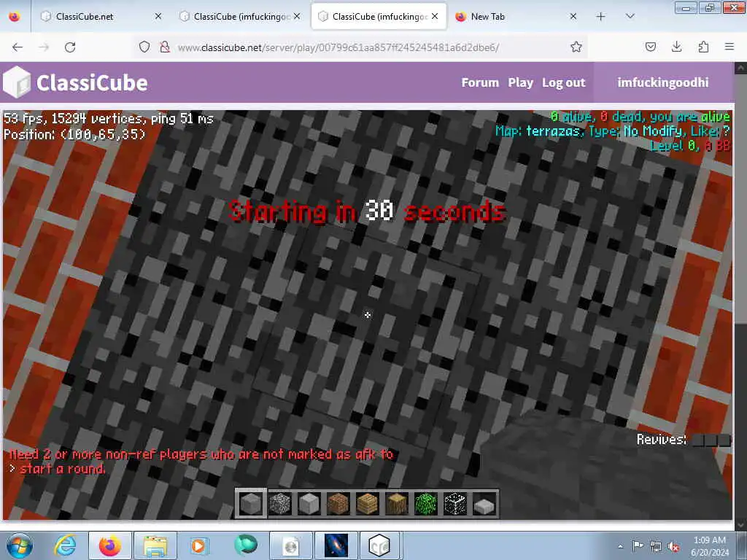The height and width of the screenshot is (560, 747).
Task: Bookmark this page with the star
Action: [576, 47]
